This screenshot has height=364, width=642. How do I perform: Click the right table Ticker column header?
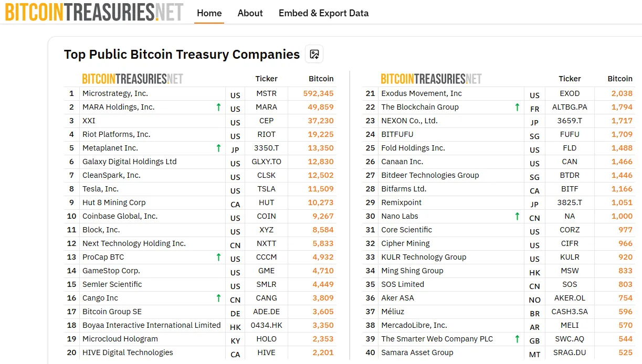tap(570, 79)
